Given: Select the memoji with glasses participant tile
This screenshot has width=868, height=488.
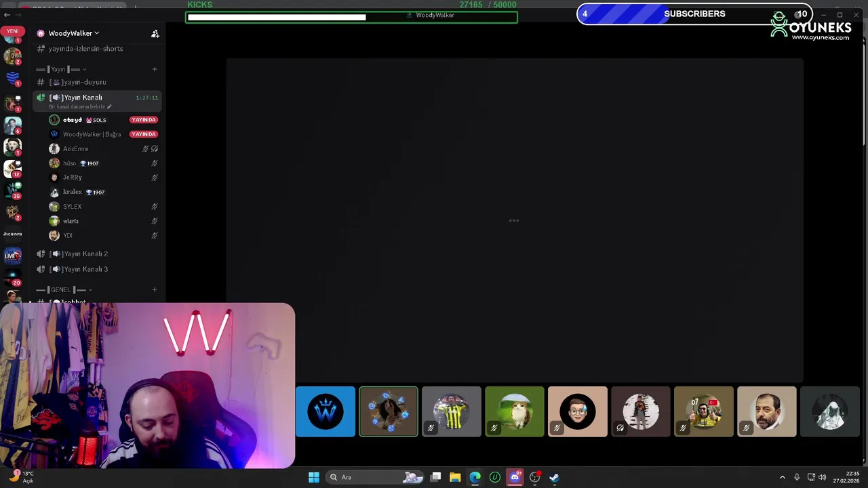Looking at the screenshot, I should coord(578,411).
